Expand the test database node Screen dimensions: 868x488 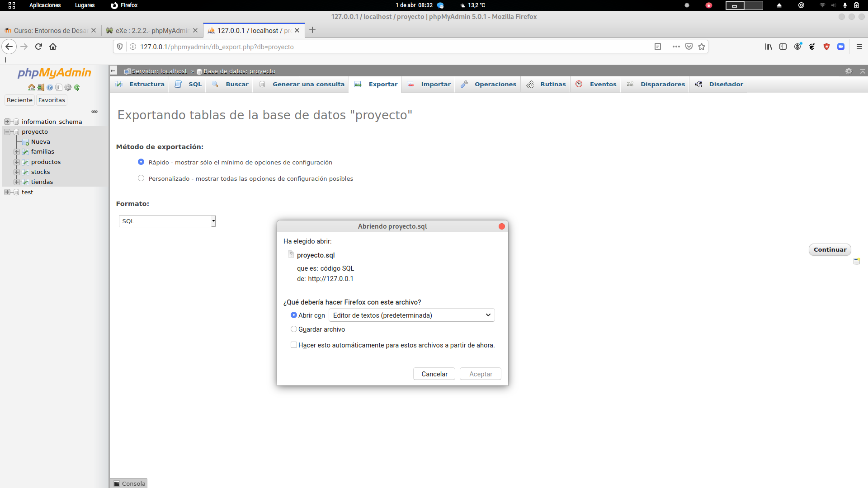coord(7,192)
